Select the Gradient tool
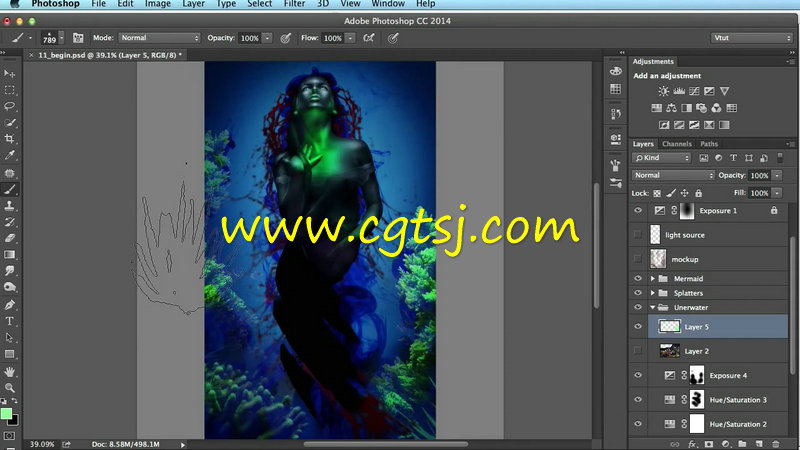 [x=9, y=255]
